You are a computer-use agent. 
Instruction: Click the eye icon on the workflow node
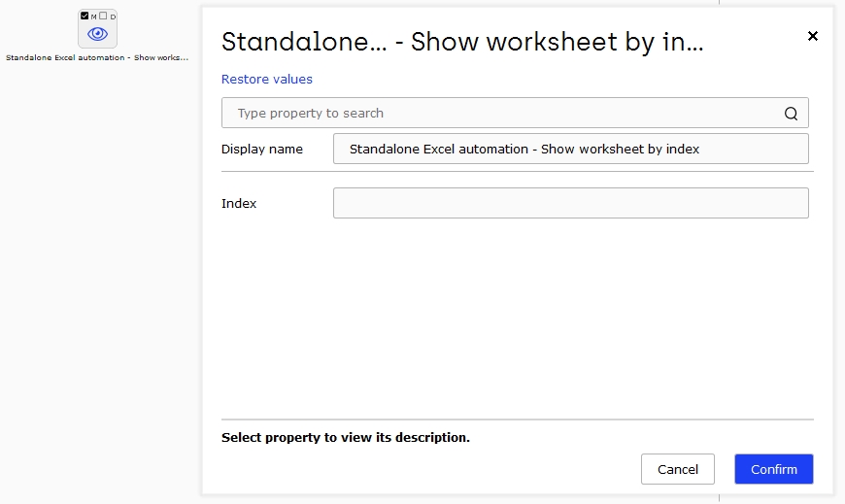click(x=97, y=34)
